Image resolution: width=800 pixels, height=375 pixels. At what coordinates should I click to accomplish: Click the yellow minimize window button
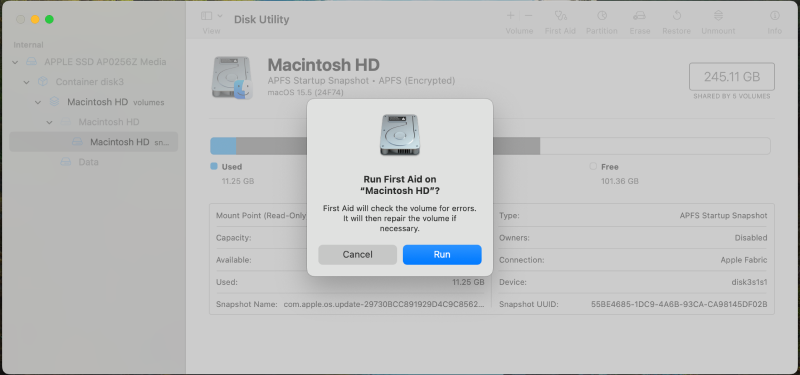click(35, 19)
